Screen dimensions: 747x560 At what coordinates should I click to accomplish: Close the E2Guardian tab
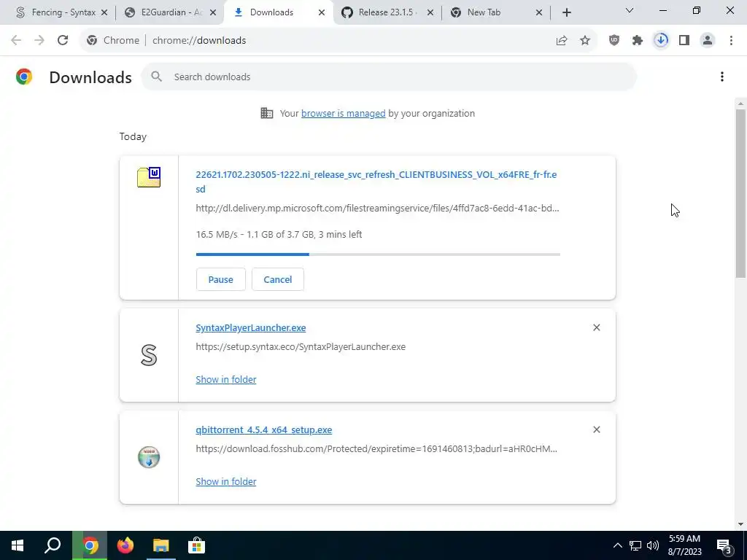[x=213, y=12]
